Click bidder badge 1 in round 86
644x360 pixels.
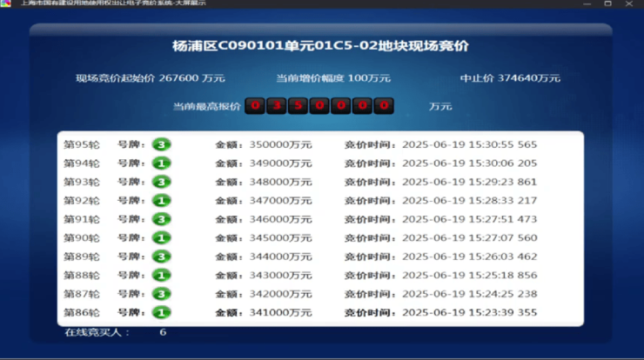[161, 312]
